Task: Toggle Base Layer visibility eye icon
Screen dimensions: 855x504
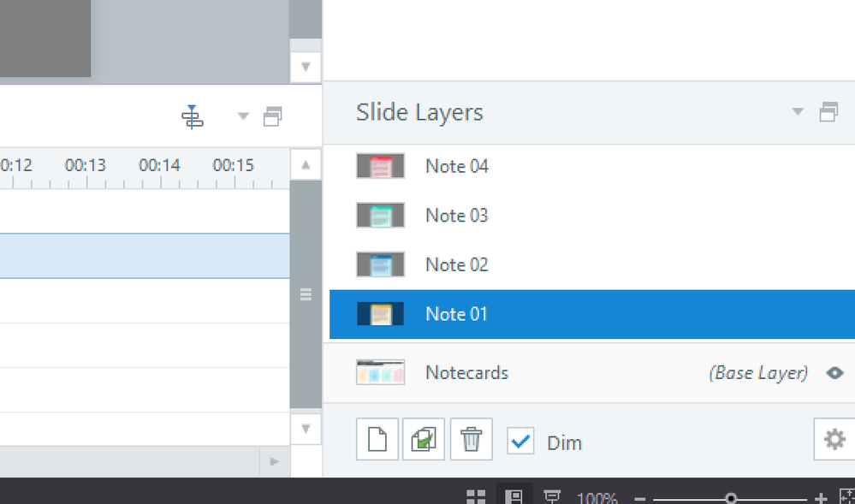Action: point(835,373)
